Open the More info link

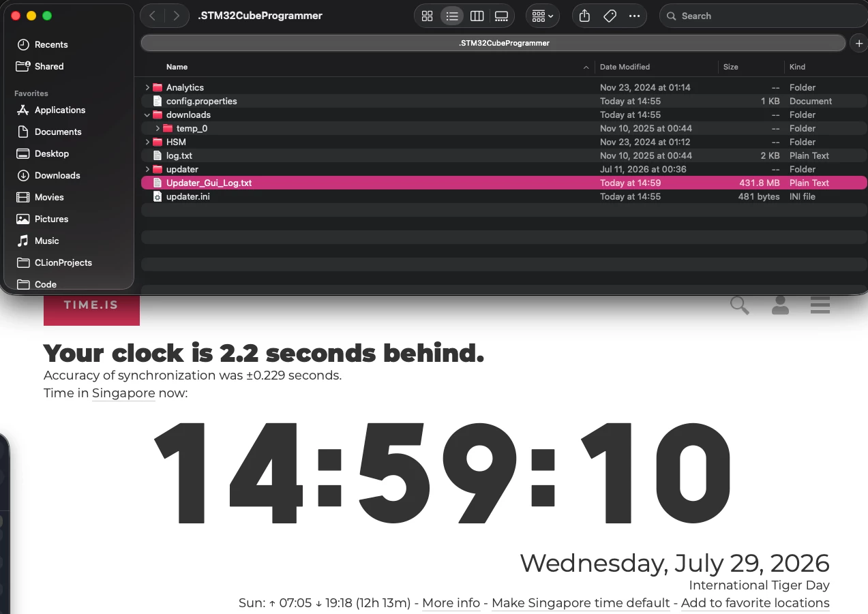[x=451, y=603]
